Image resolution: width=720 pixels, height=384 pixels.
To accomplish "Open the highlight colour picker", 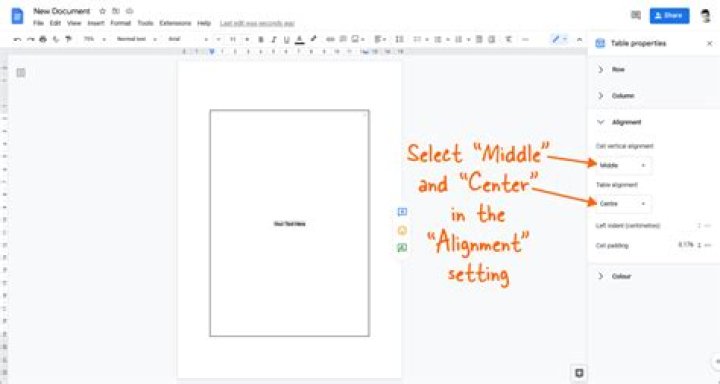I will point(313,40).
